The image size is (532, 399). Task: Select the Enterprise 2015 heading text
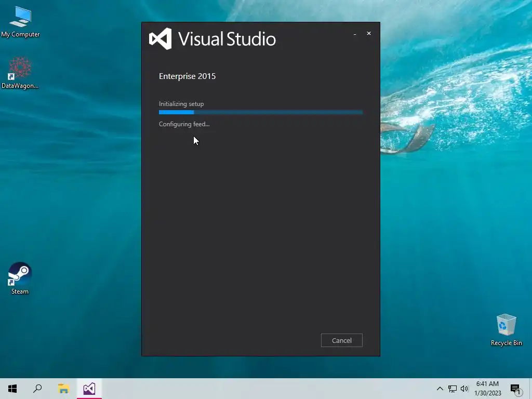pos(187,76)
